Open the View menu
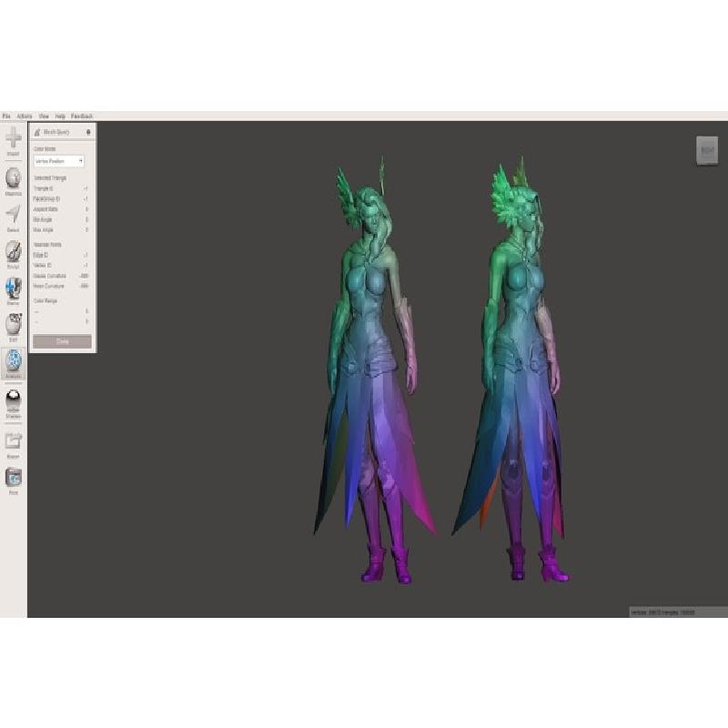This screenshot has height=728, width=728. pyautogui.click(x=44, y=116)
